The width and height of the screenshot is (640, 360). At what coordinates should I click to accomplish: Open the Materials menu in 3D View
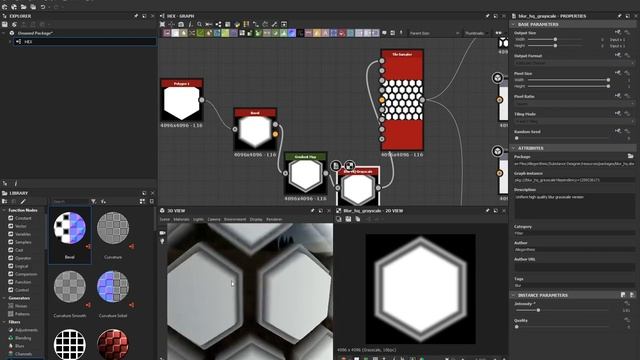[x=181, y=219]
